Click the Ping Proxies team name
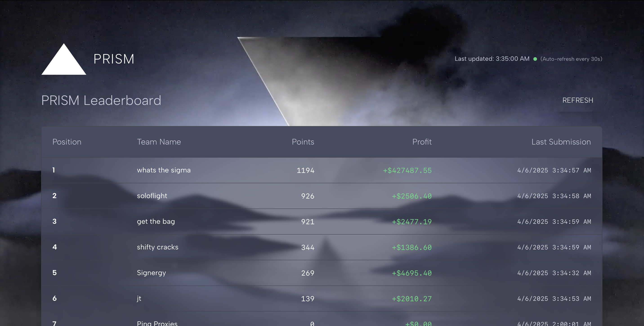Screen dimensions: 644x326 pyautogui.click(x=157, y=323)
